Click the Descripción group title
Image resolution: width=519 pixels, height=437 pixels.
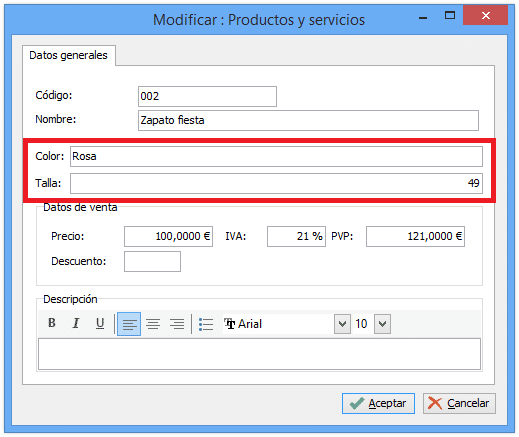point(70,299)
